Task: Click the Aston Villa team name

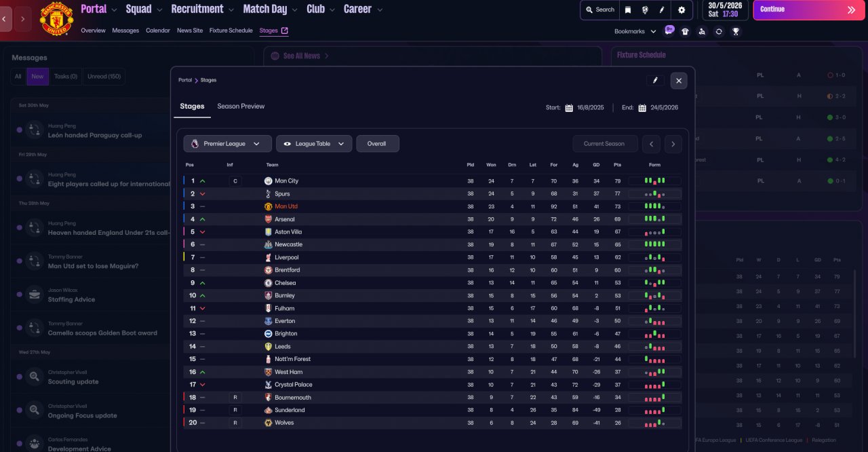Action: point(288,232)
